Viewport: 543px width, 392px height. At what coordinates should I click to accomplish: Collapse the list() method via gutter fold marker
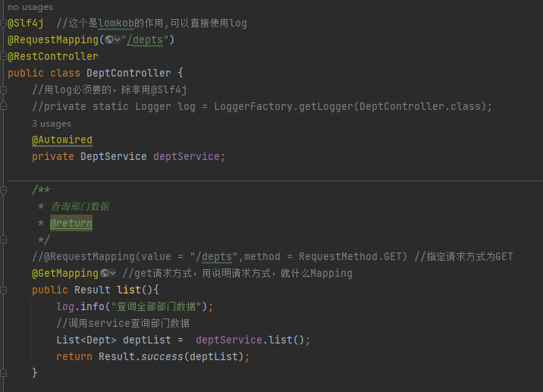tap(4, 290)
